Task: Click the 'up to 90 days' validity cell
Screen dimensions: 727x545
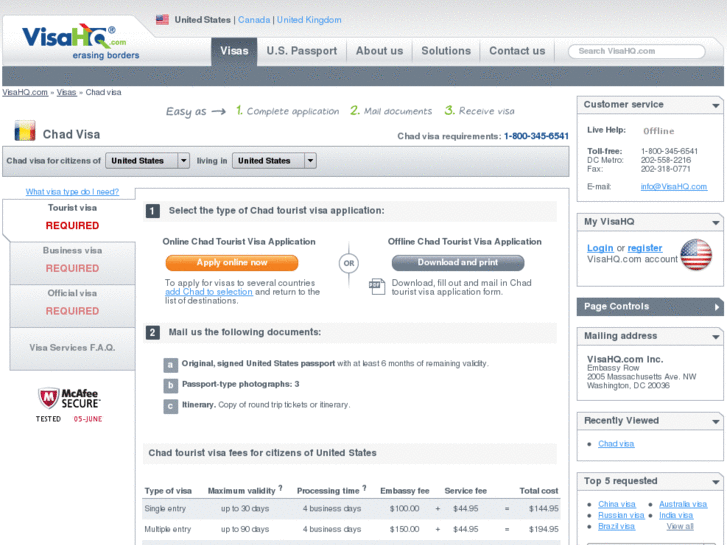Action: click(245, 529)
